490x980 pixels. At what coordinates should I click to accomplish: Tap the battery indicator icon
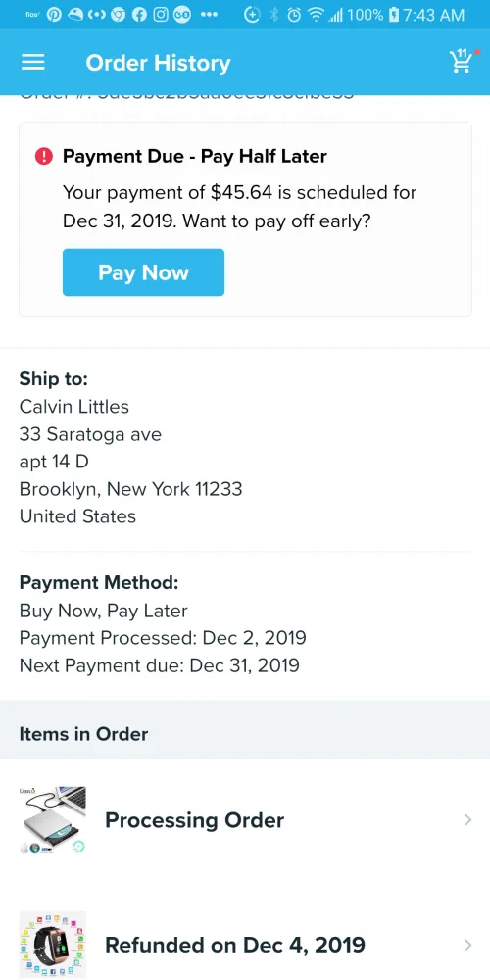pos(393,15)
